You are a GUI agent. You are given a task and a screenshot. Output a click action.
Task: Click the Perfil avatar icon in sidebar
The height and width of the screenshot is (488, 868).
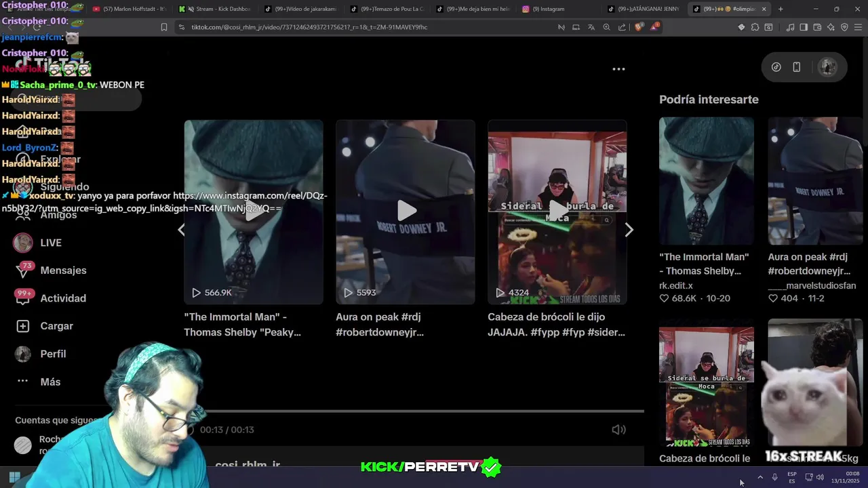(x=23, y=354)
